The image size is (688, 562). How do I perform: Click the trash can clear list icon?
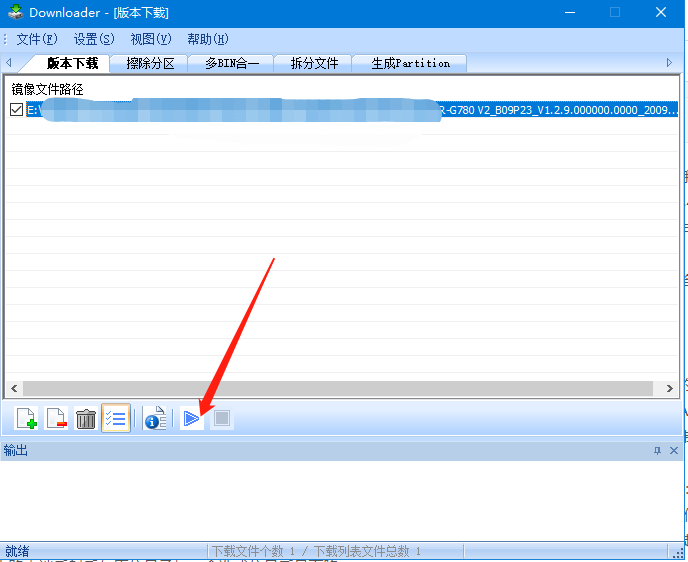[86, 419]
